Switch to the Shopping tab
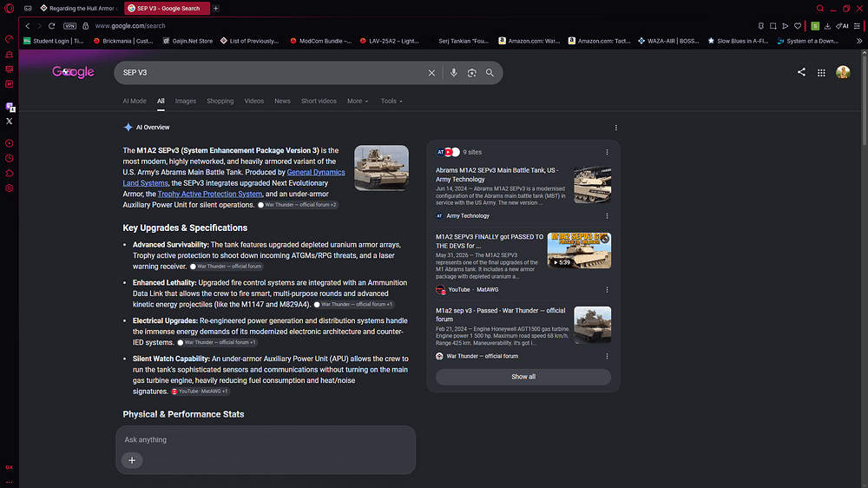The height and width of the screenshot is (488, 868). (220, 102)
